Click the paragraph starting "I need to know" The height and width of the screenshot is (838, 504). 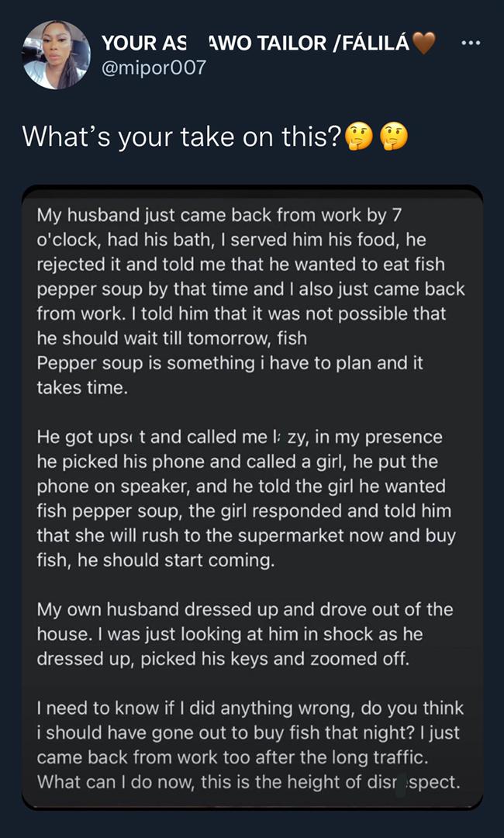(250, 745)
